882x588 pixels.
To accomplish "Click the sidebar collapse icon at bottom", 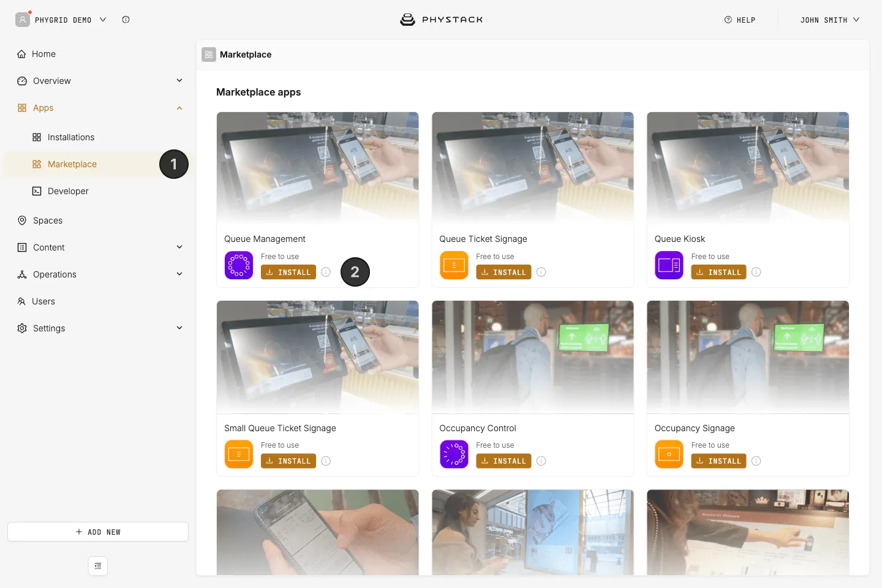I will pos(98,566).
